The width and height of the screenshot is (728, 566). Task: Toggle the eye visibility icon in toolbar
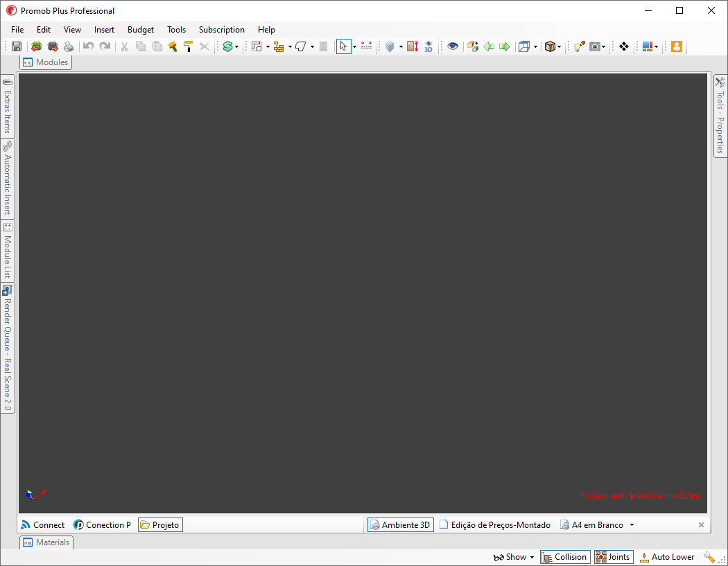click(x=453, y=46)
